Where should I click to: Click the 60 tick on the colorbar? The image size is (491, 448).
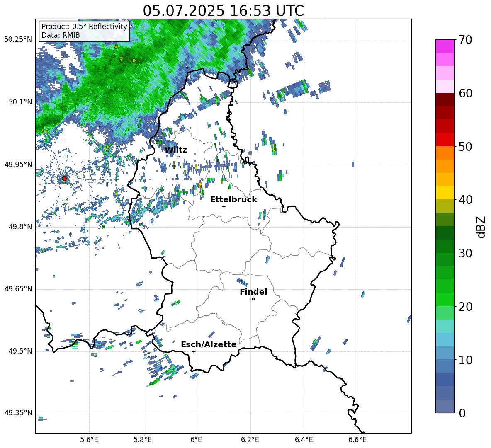[465, 93]
